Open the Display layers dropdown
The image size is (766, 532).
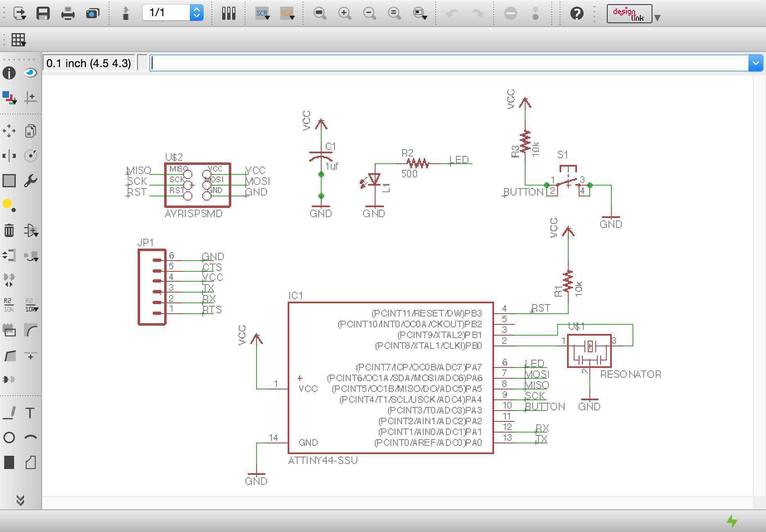9,98
